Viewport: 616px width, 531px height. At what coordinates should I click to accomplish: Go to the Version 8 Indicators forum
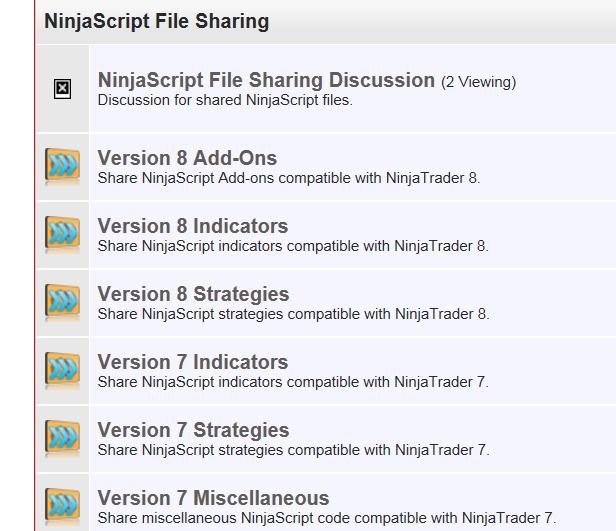[192, 226]
